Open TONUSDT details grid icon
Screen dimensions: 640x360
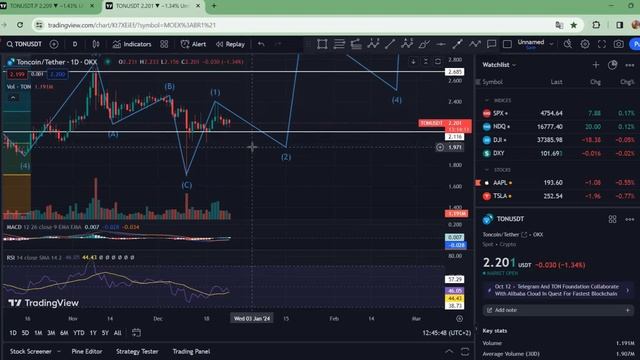point(612,219)
